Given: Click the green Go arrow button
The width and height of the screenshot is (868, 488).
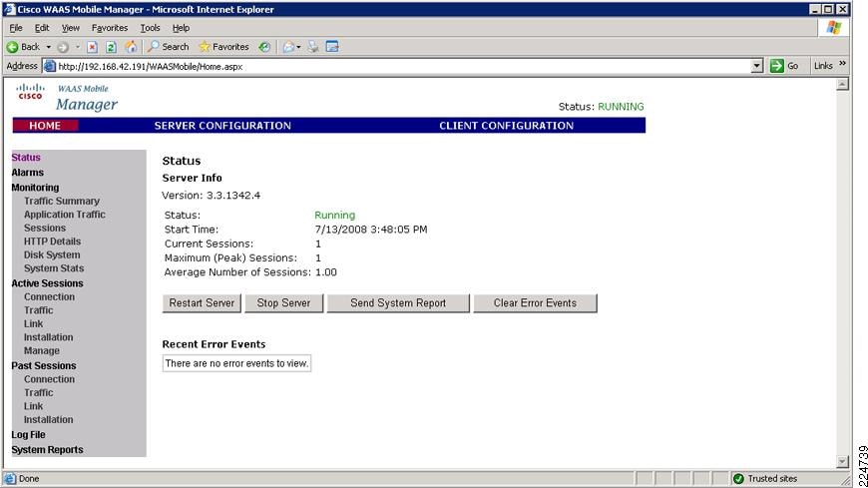Looking at the screenshot, I should [777, 66].
